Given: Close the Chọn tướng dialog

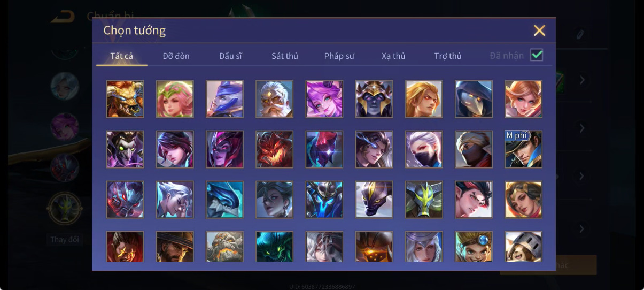Looking at the screenshot, I should 539,30.
